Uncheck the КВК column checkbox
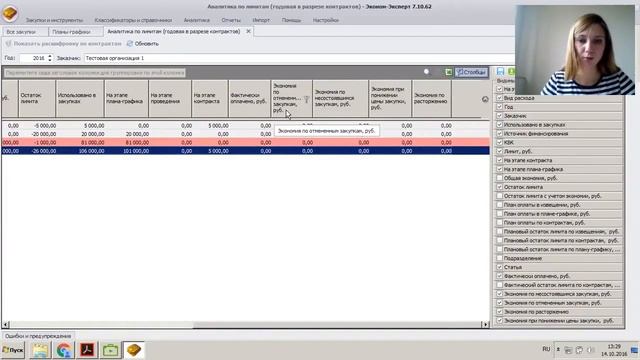The width and height of the screenshot is (640, 360). pyautogui.click(x=500, y=142)
